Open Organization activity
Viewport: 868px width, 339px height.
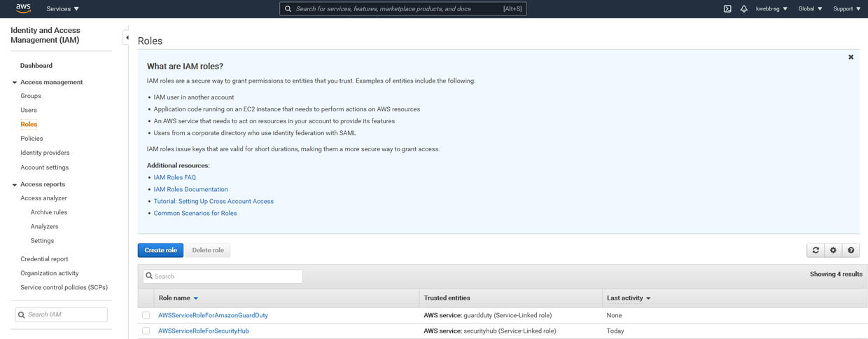pos(50,273)
